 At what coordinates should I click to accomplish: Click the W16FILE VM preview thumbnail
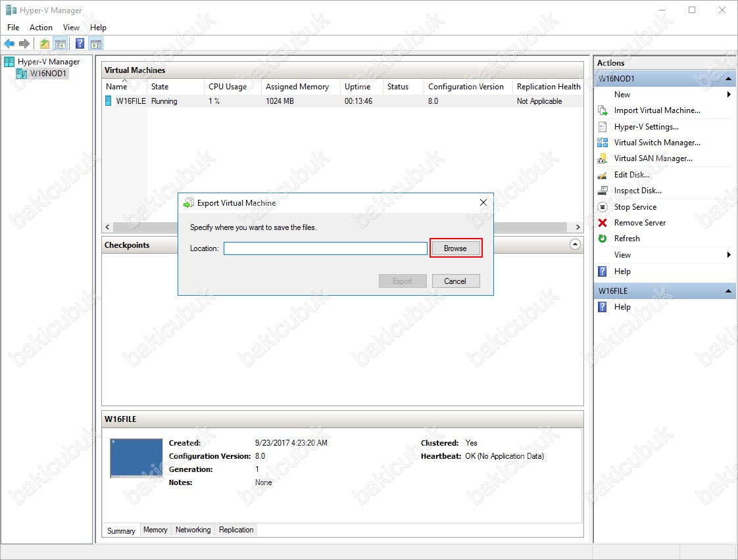click(136, 458)
